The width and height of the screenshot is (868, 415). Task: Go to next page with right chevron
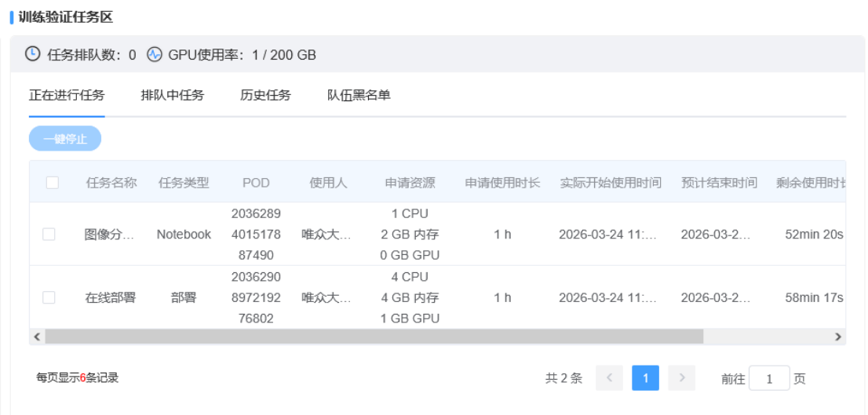point(682,378)
